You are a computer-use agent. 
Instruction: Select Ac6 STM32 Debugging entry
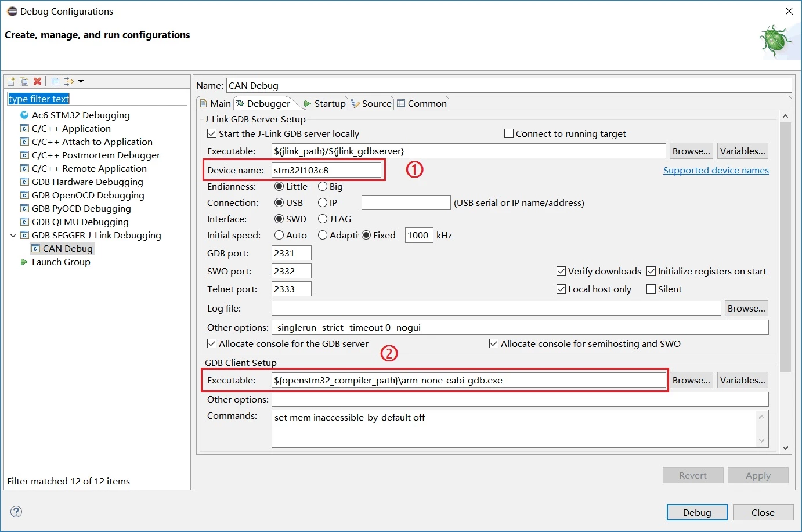pyautogui.click(x=81, y=115)
